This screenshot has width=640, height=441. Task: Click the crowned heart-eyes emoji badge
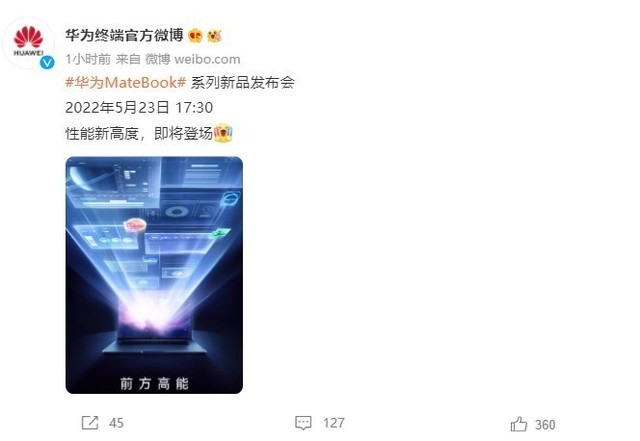point(196,36)
